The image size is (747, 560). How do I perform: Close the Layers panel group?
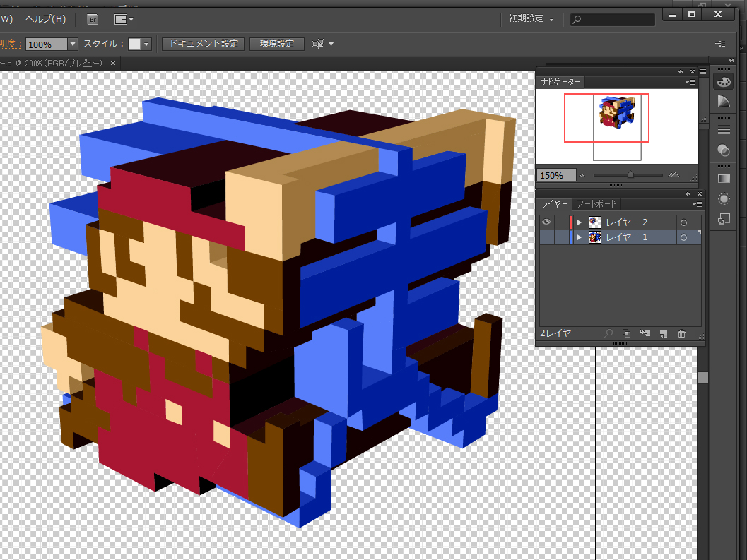point(700,193)
